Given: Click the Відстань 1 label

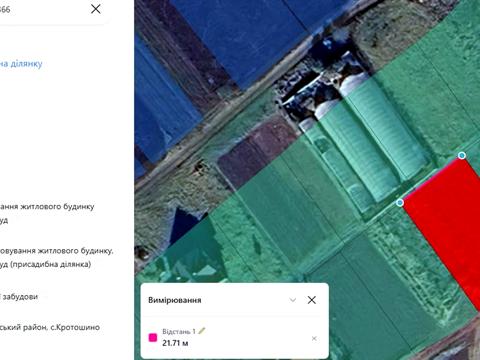Looking at the screenshot, I should 179,331.
